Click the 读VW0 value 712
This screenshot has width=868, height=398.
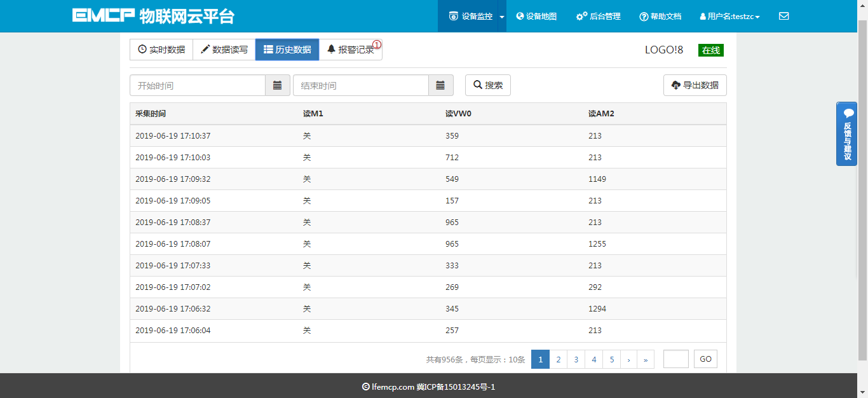coord(452,158)
